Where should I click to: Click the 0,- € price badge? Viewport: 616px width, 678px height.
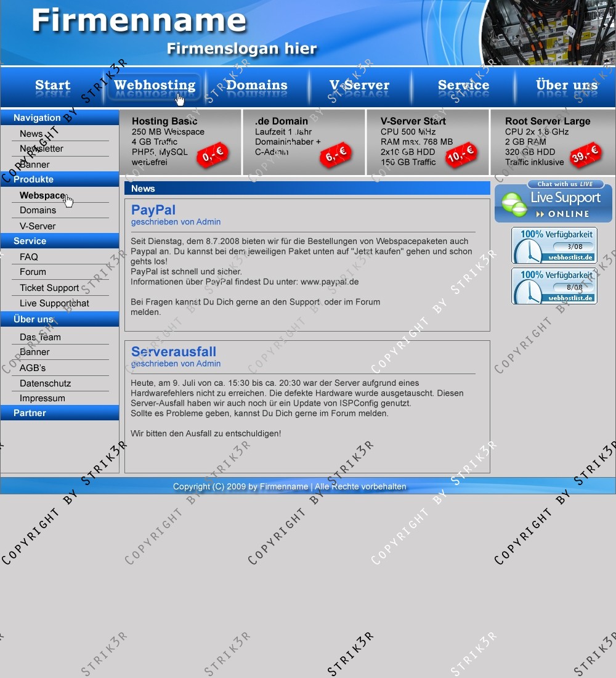tap(213, 154)
